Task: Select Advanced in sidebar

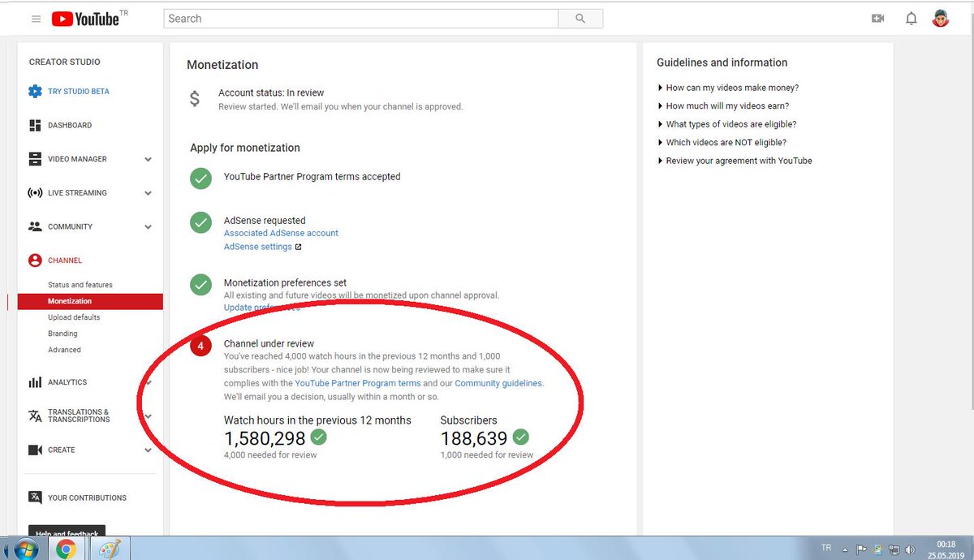Action: [x=64, y=350]
